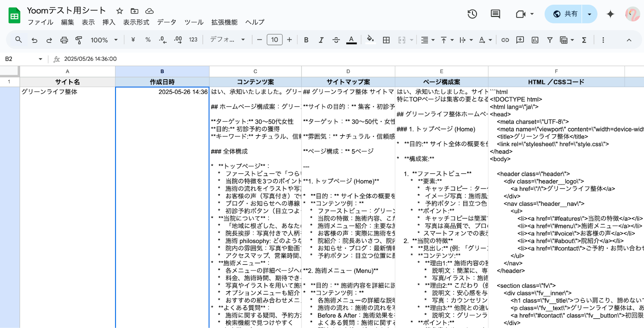Open the データ menu
Image resolution: width=644 pixels, height=328 pixels.
(x=167, y=22)
